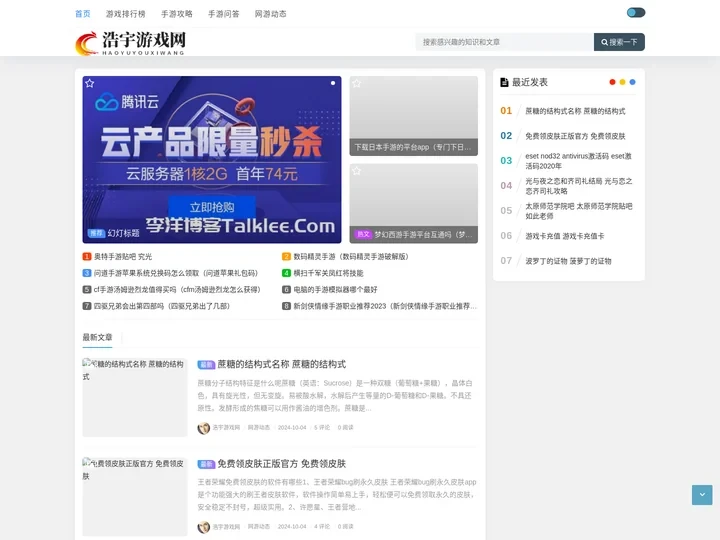Viewport: 720px width, 540px height.
Task: Open recent post 07 波罗丁的证物
Action: click(x=568, y=261)
